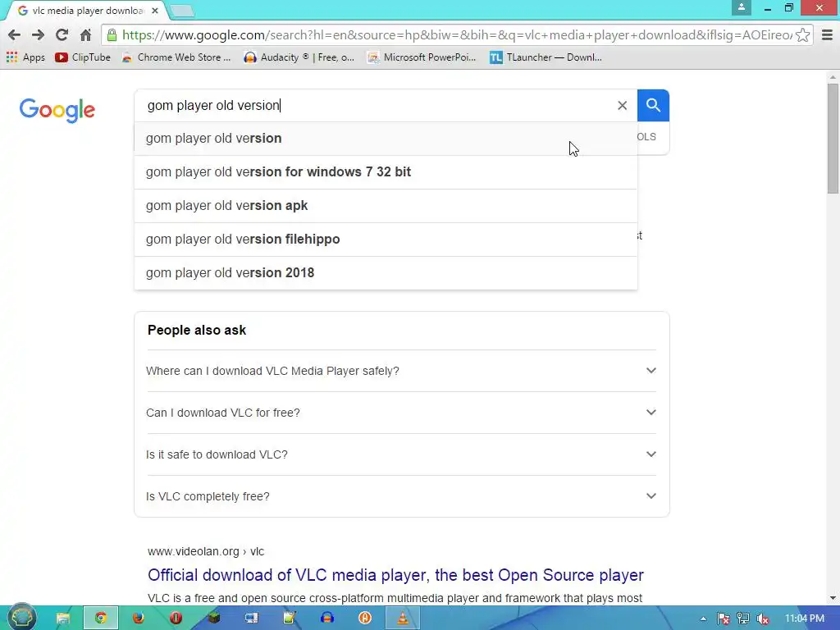Open the VLC cone taskbar icon
The width and height of the screenshot is (840, 630).
403,619
